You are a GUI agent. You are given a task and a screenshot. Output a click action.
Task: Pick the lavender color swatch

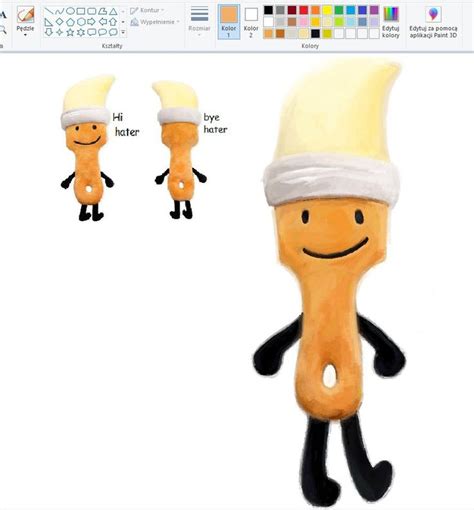(374, 22)
